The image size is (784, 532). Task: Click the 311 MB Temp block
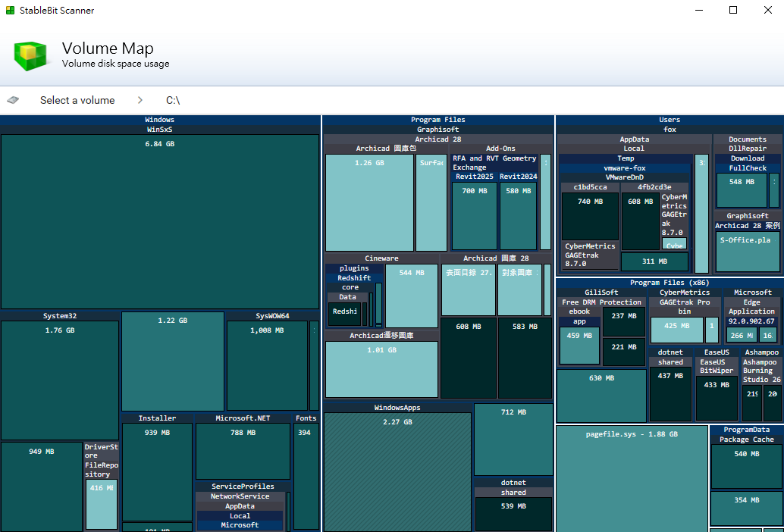click(654, 261)
